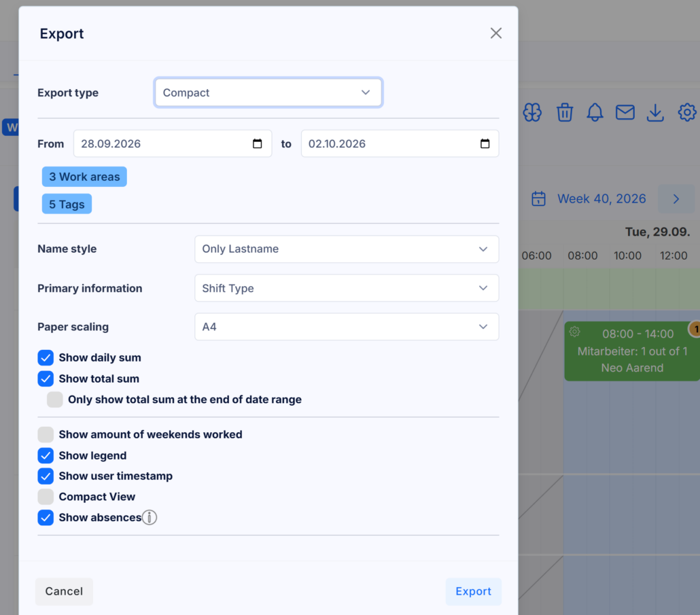
Task: Cancel the export dialog
Action: 65,591
